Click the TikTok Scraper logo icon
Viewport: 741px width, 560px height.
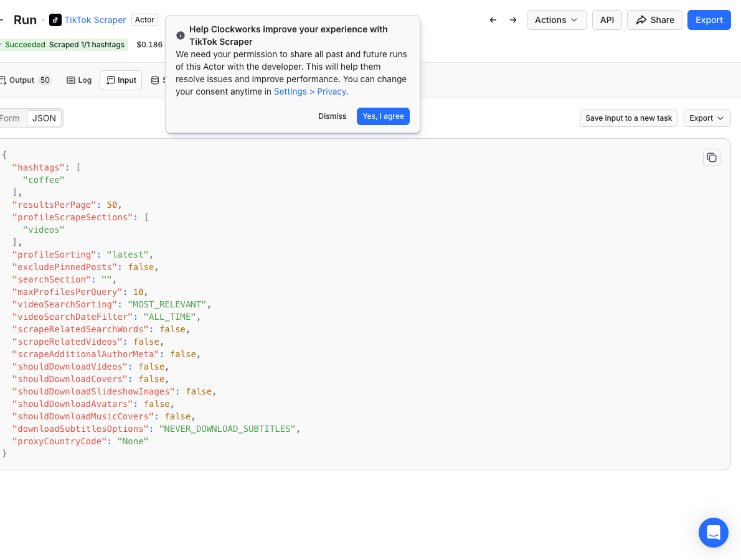55,20
